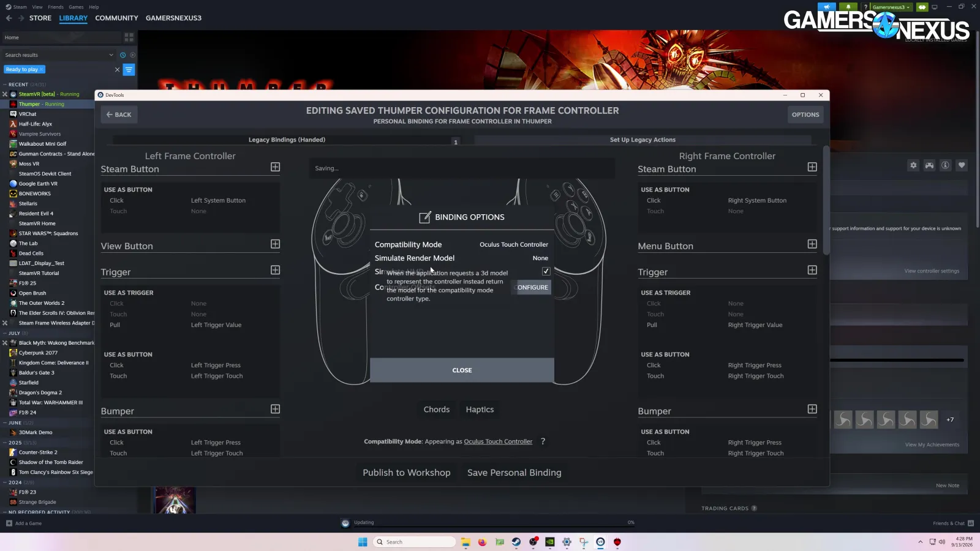This screenshot has height=551, width=980.
Task: Open the Friends menu
Action: coord(56,7)
